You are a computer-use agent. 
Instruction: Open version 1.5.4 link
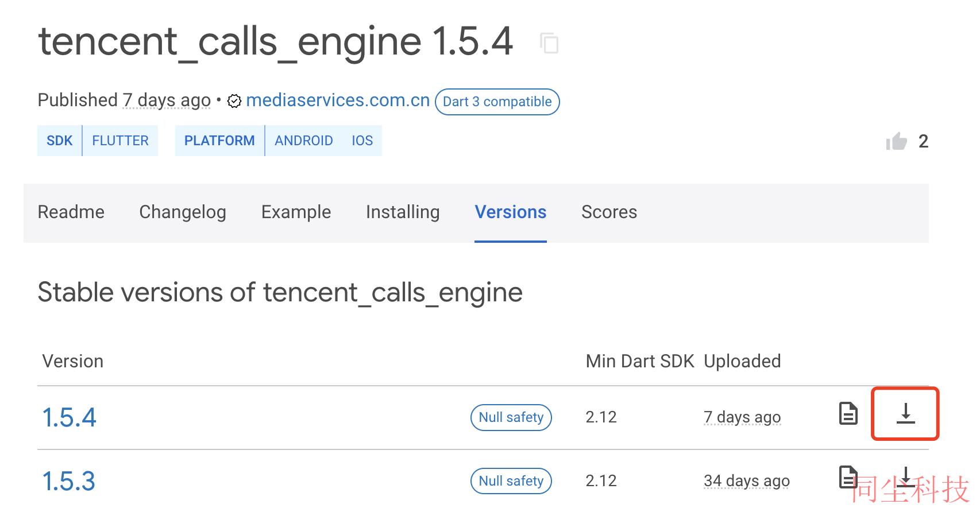69,417
